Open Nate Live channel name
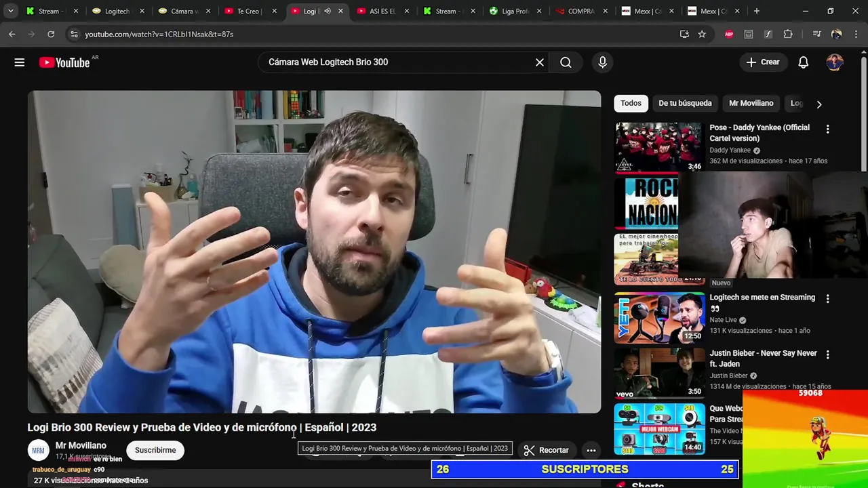Image resolution: width=868 pixels, height=488 pixels. pyautogui.click(x=723, y=320)
